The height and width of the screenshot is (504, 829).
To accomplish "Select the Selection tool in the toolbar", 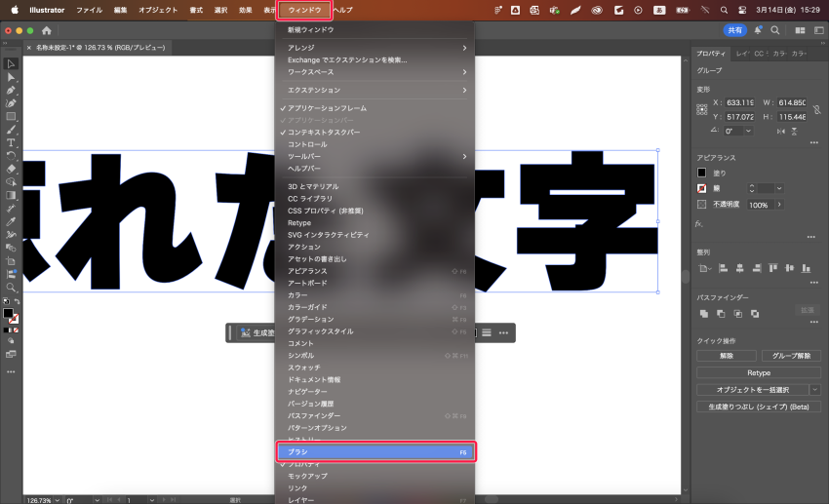I will (11, 64).
